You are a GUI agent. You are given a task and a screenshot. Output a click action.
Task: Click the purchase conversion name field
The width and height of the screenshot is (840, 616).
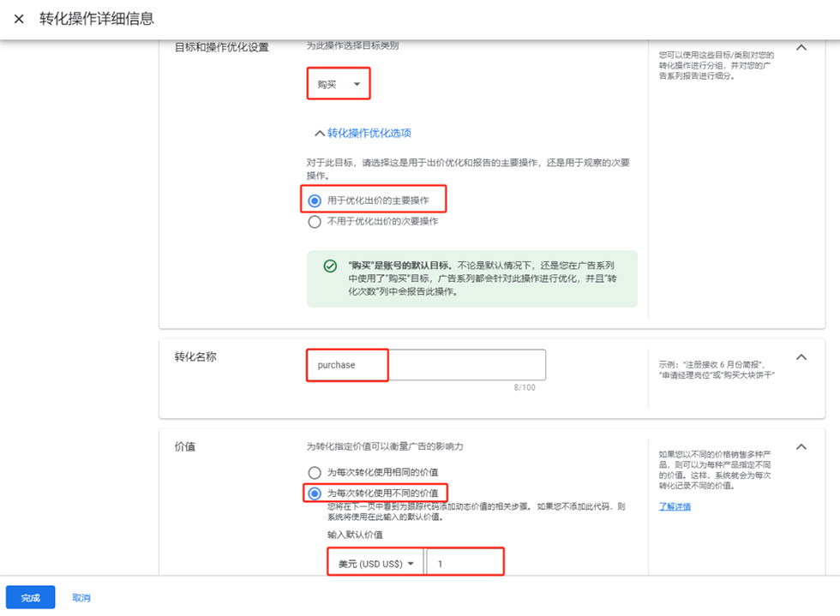pyautogui.click(x=426, y=365)
